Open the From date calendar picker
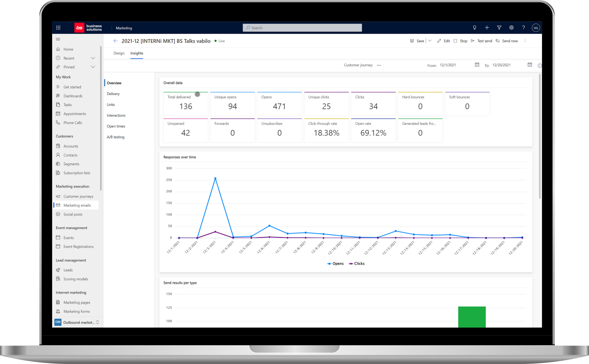Image resolution: width=589 pixels, height=364 pixels. click(477, 65)
